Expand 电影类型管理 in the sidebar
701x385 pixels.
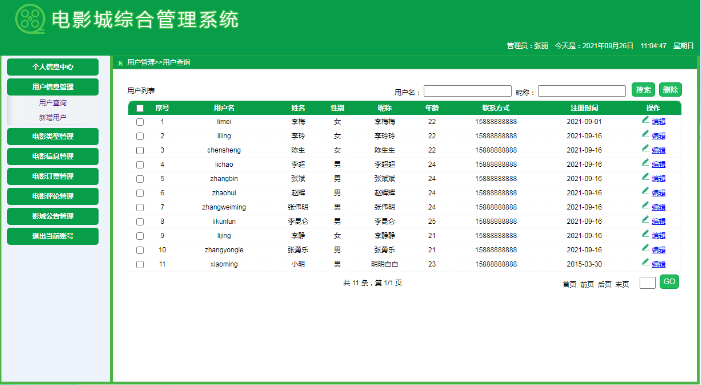click(x=53, y=136)
